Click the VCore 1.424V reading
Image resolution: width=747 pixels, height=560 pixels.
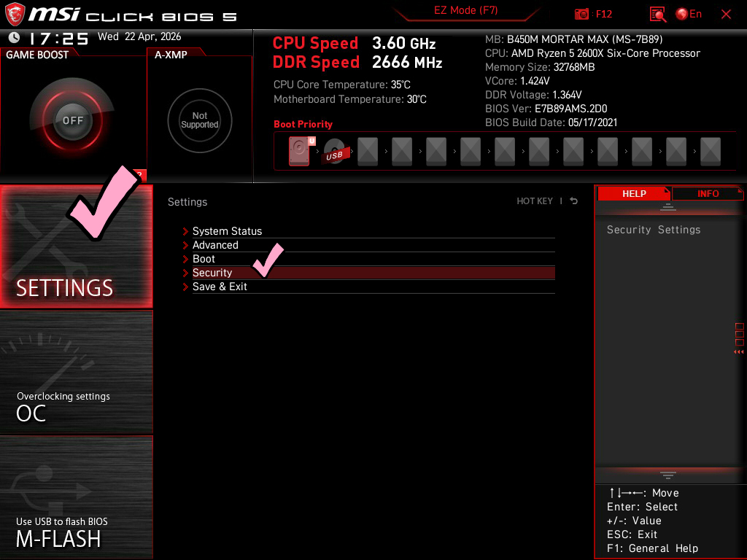[517, 81]
